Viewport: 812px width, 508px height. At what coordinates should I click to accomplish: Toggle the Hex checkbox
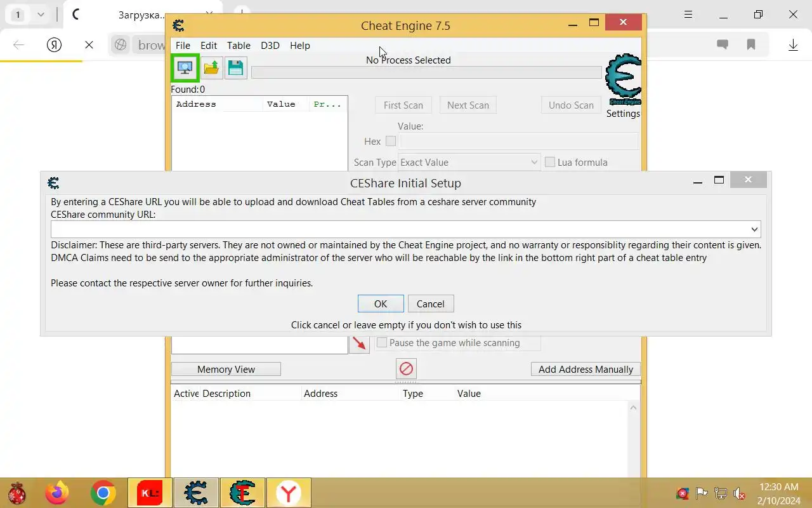tap(391, 141)
